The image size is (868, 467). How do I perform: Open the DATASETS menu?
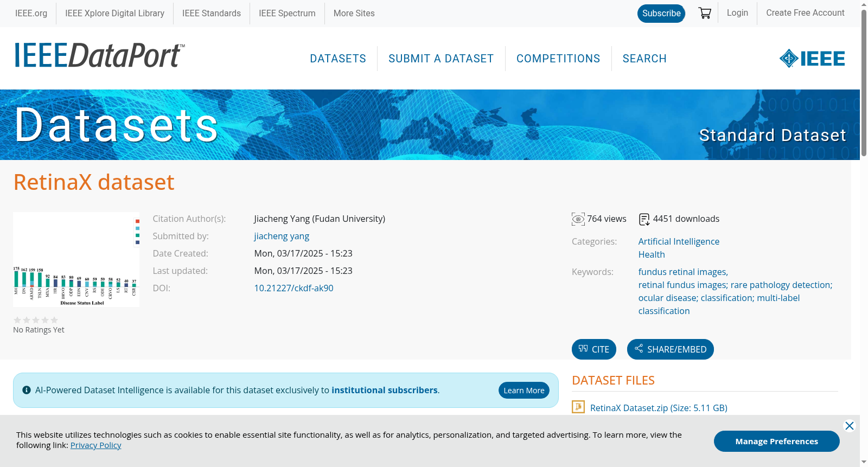pyautogui.click(x=338, y=59)
